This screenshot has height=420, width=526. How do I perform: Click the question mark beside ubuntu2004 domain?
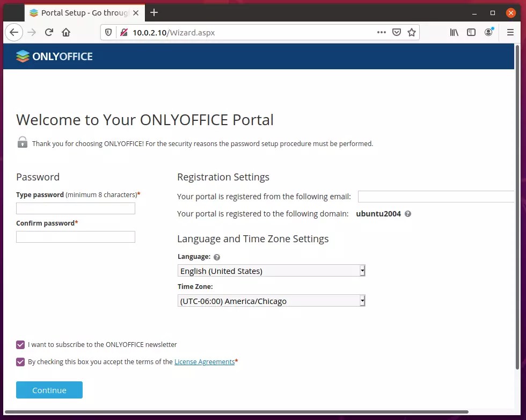(x=407, y=214)
